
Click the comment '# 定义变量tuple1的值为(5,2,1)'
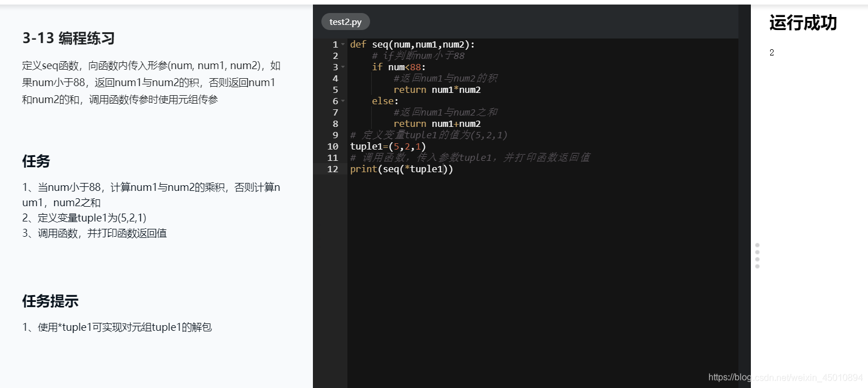click(429, 135)
